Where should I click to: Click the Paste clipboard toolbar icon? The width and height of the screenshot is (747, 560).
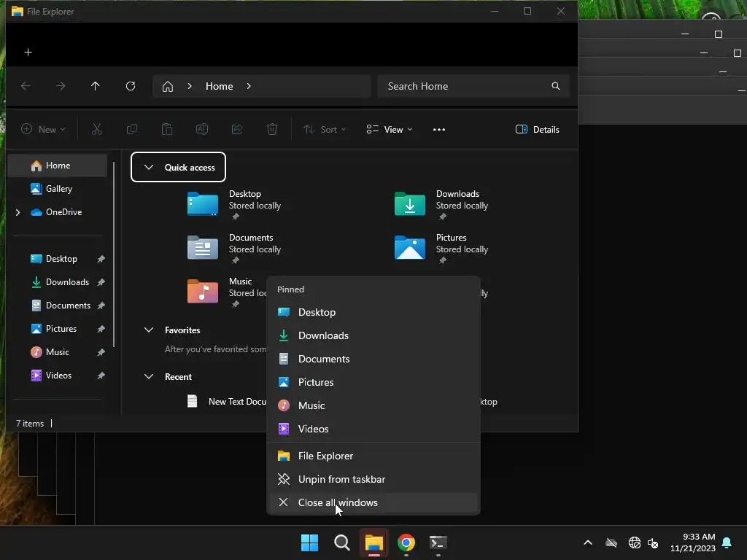167,130
